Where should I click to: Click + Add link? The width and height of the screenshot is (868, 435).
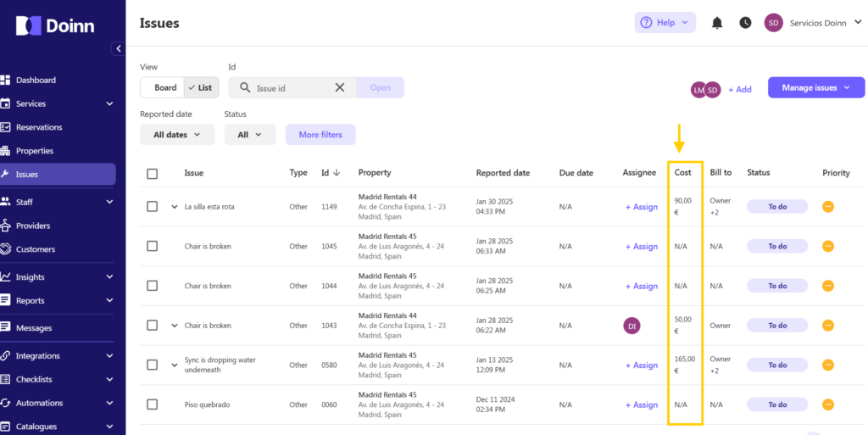[739, 90]
